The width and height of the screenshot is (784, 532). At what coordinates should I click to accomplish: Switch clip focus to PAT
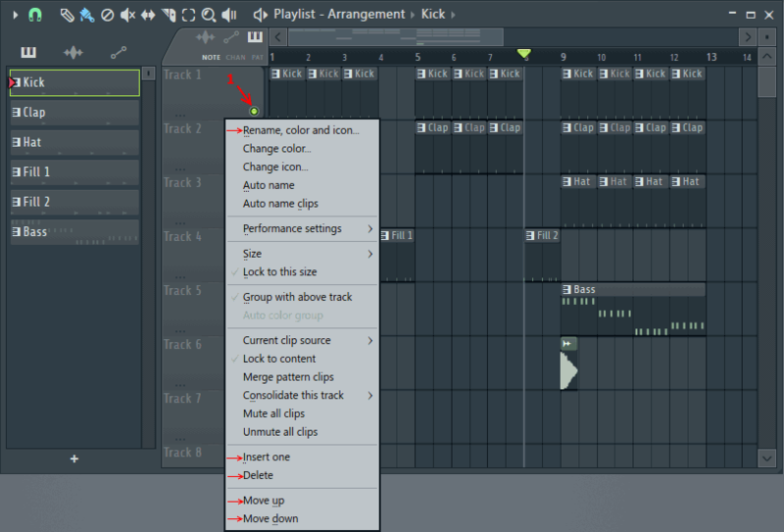point(257,58)
